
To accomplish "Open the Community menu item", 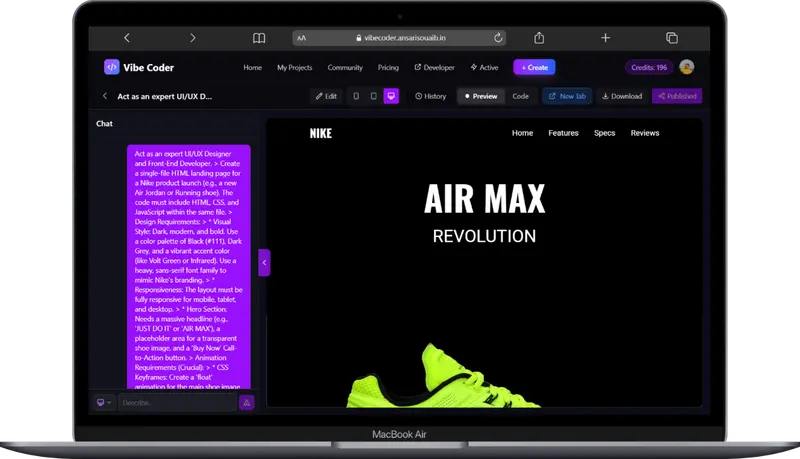I will pyautogui.click(x=345, y=67).
